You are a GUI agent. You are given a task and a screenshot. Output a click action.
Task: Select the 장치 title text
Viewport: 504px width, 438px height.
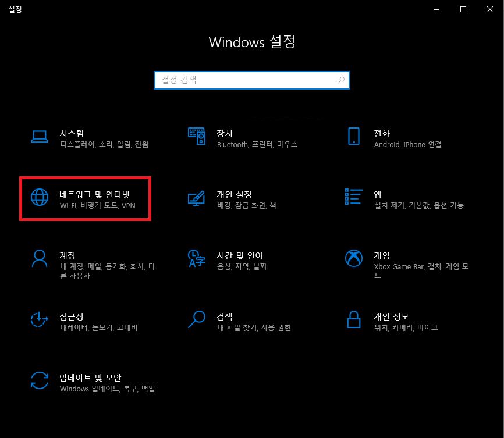pyautogui.click(x=225, y=133)
